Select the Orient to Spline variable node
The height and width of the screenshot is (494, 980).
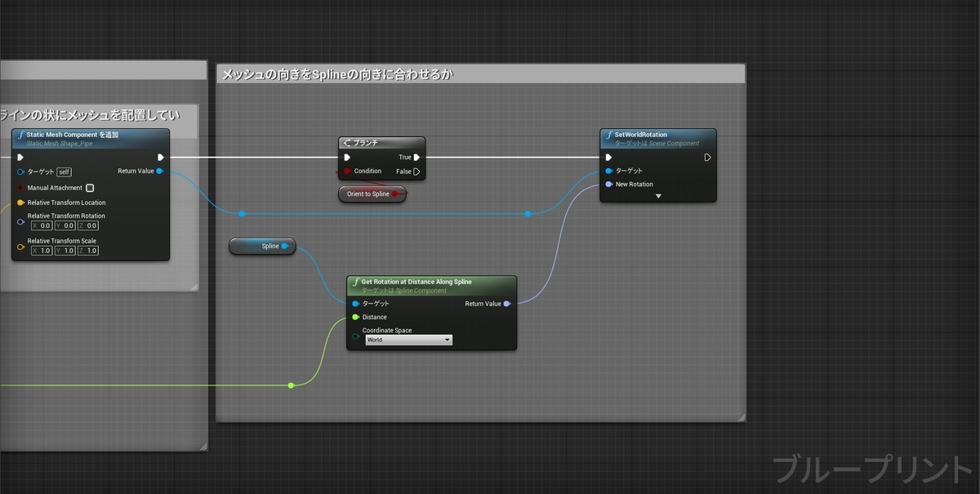(x=372, y=194)
